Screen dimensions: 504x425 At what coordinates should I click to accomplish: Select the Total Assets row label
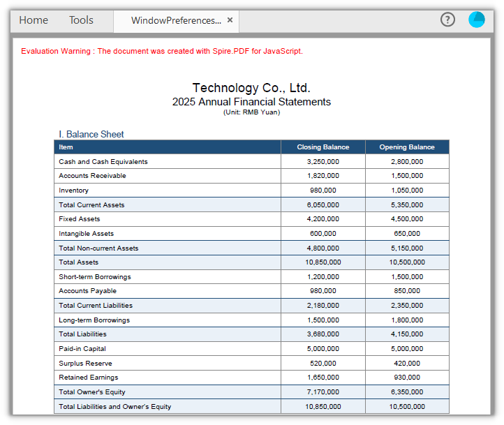[78, 262]
